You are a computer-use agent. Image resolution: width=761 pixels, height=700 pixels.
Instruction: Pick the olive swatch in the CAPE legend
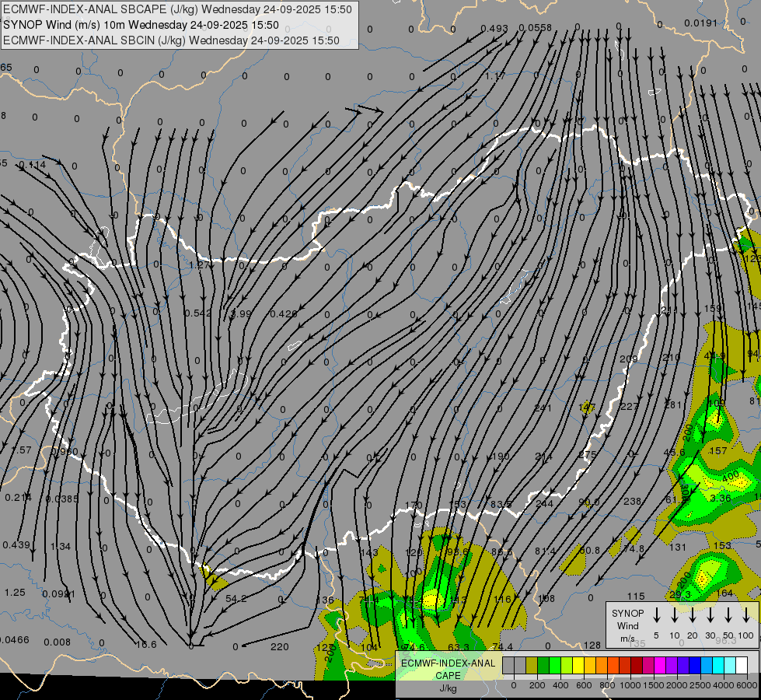coord(532,665)
